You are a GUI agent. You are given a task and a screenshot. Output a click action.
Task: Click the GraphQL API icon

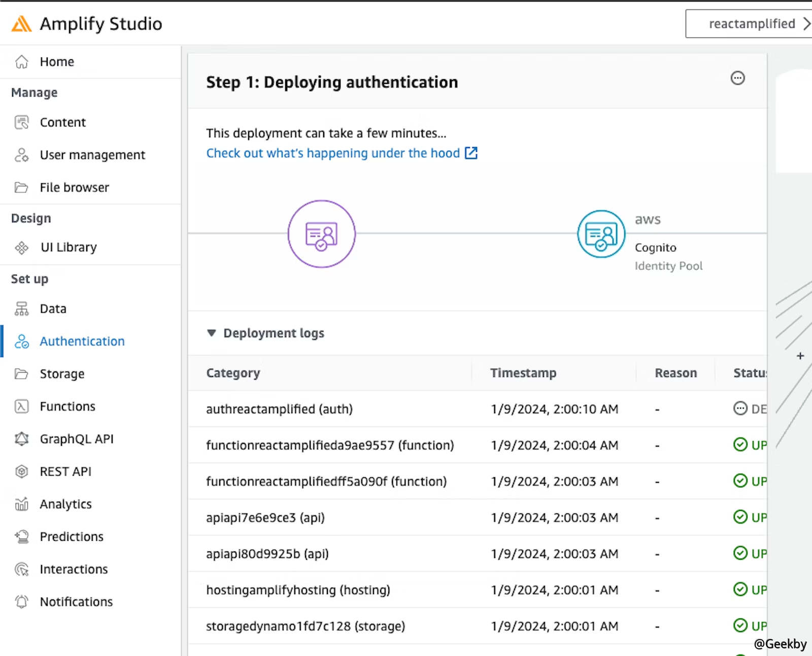pyautogui.click(x=22, y=439)
